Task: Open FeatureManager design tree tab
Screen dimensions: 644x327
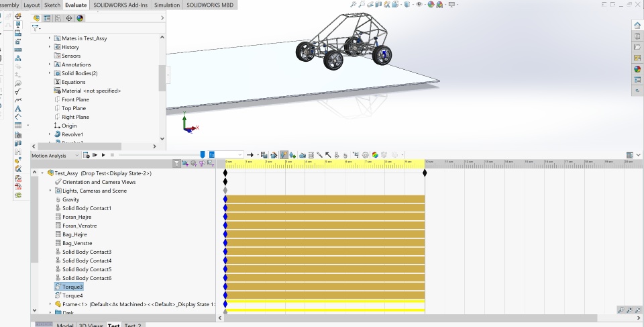Action: point(36,18)
